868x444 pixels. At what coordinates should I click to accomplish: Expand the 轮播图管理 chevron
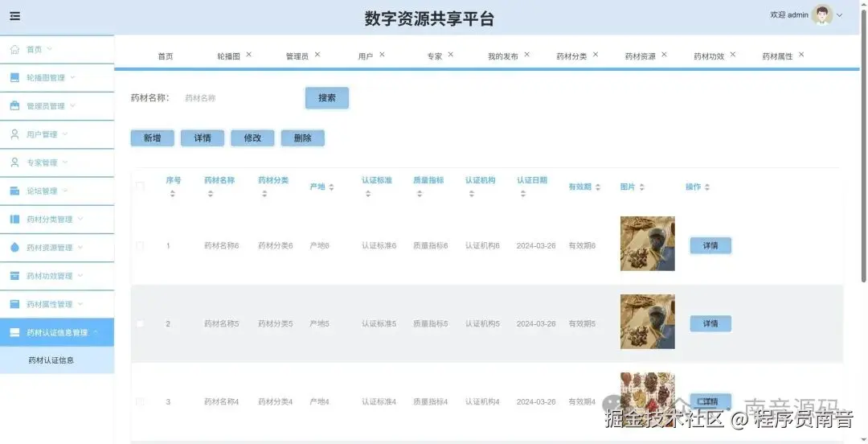(x=72, y=77)
